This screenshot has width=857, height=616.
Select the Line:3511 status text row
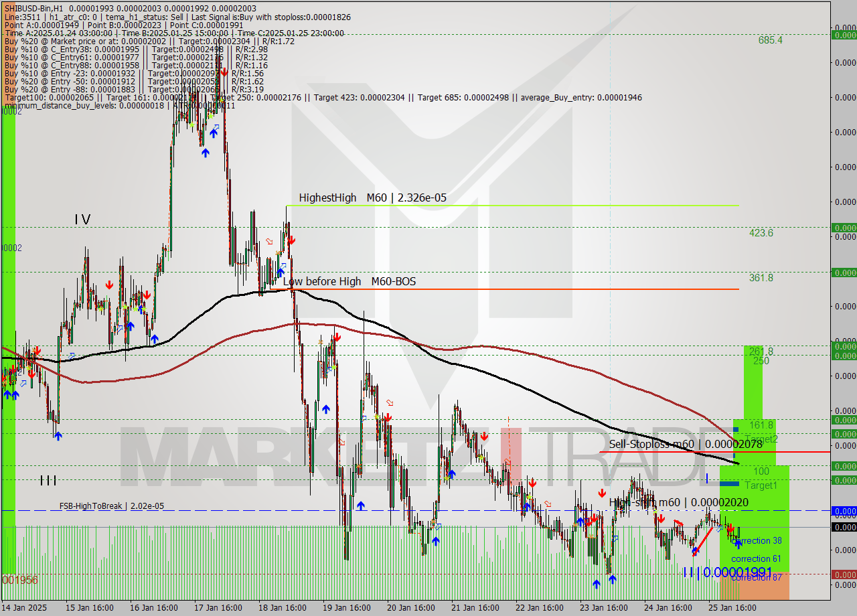177,17
